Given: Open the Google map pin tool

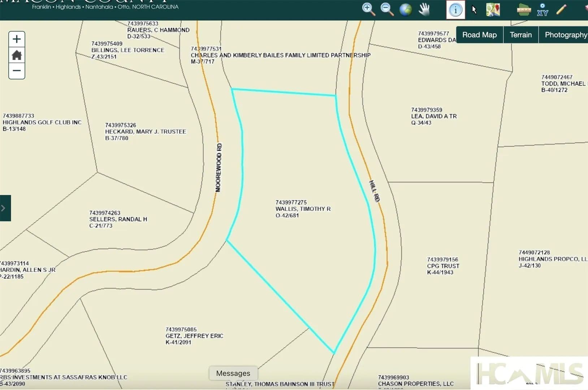Looking at the screenshot, I should [493, 10].
